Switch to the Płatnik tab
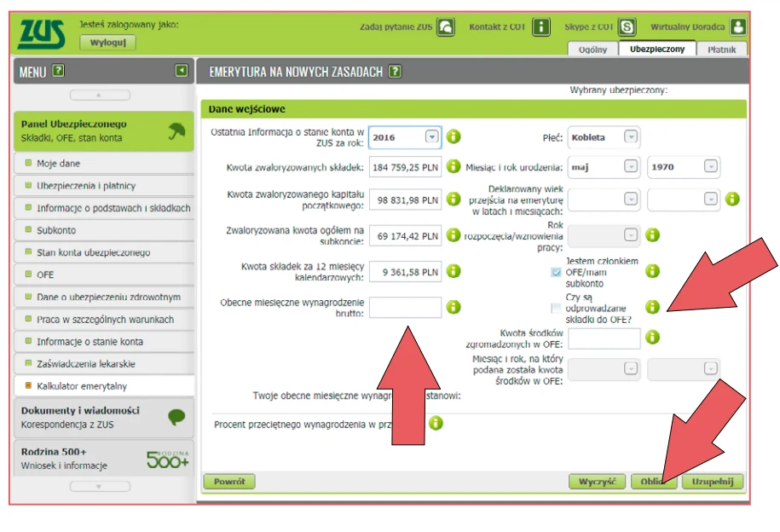This screenshot has height=532, width=780. (721, 49)
